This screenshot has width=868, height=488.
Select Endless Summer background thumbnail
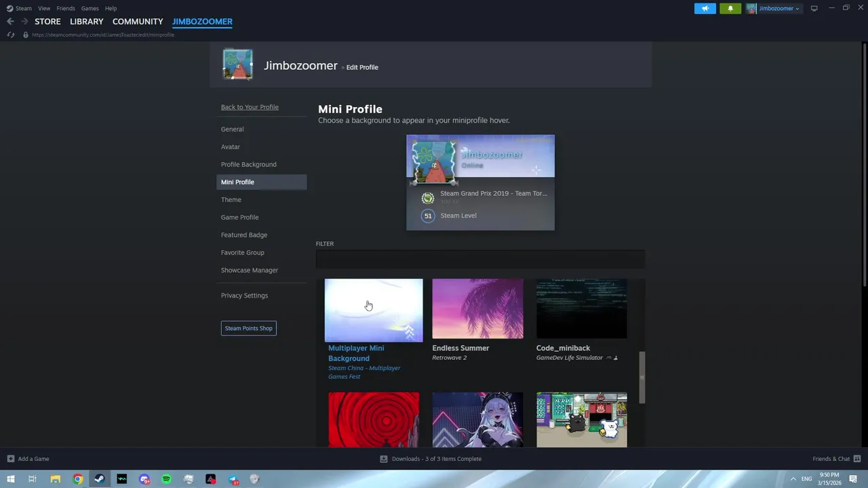tap(477, 308)
